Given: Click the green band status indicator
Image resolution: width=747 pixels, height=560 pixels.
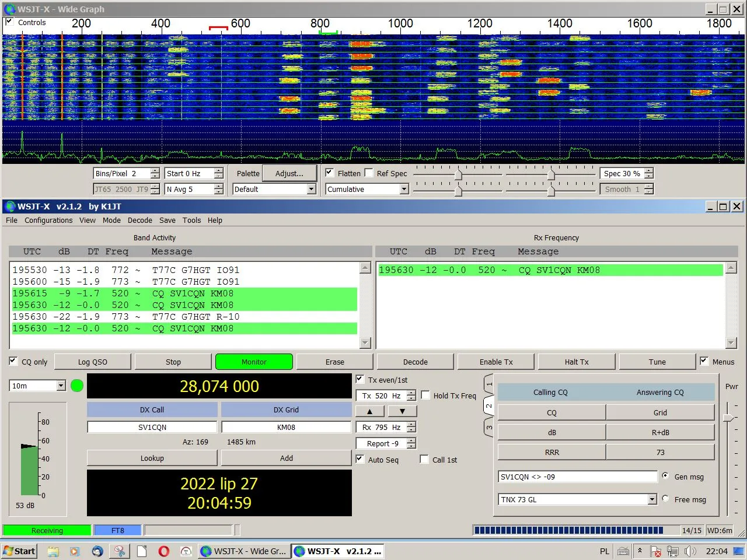Looking at the screenshot, I should click(77, 386).
